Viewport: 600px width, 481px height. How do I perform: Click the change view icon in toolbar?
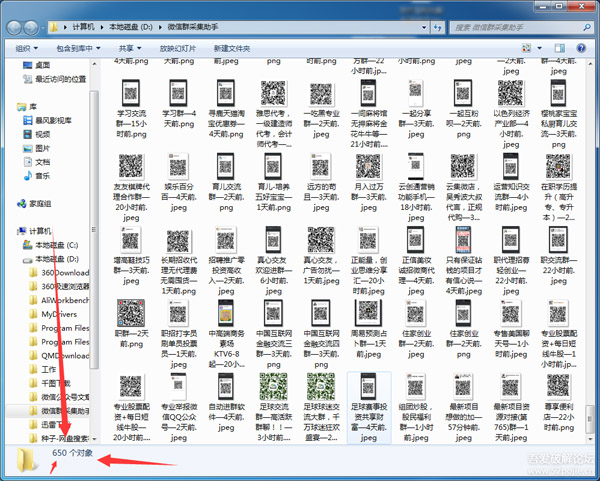(x=527, y=48)
